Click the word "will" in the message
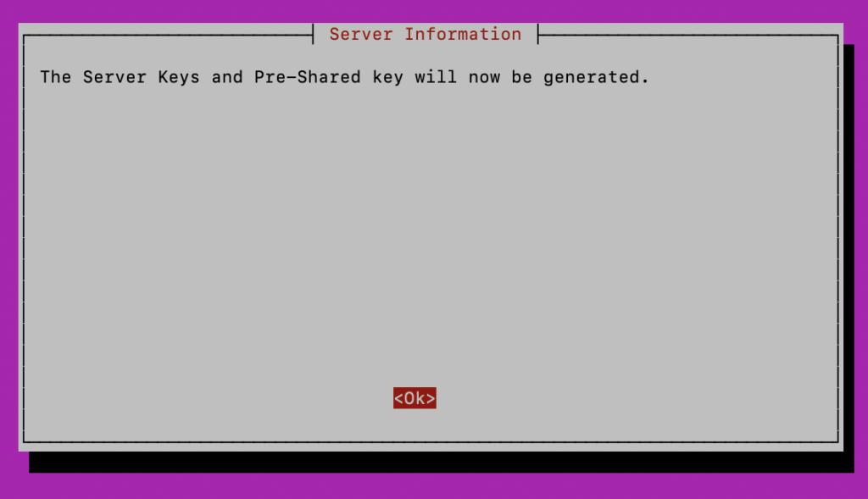Image resolution: width=868 pixels, height=499 pixels. click(x=436, y=77)
